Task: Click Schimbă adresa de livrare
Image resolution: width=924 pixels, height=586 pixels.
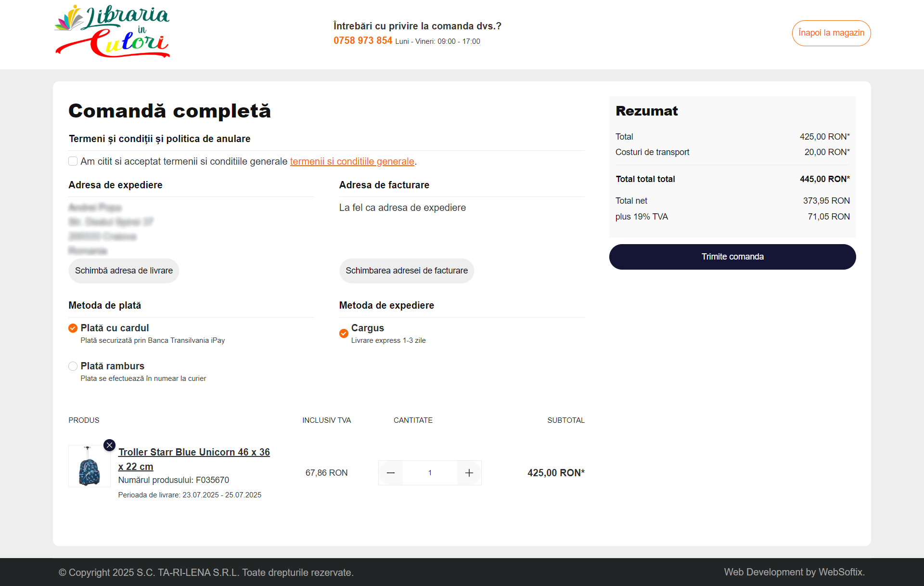Action: 124,271
